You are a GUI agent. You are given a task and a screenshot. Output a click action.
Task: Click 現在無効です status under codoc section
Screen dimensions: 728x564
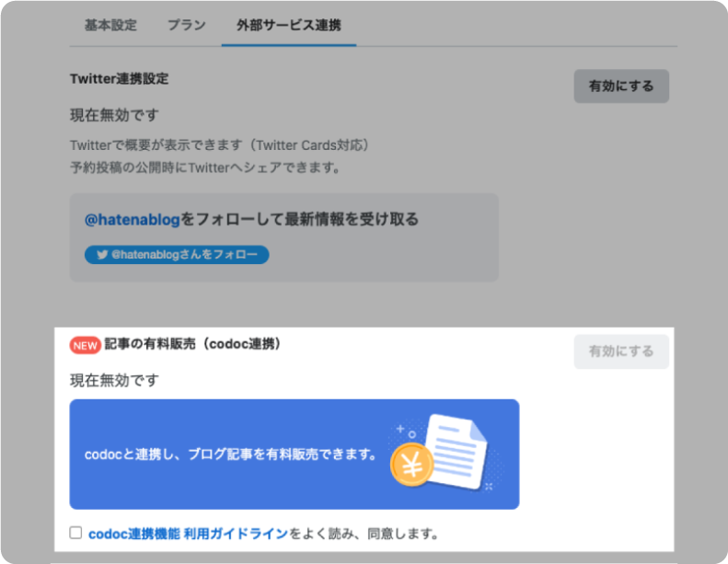114,380
